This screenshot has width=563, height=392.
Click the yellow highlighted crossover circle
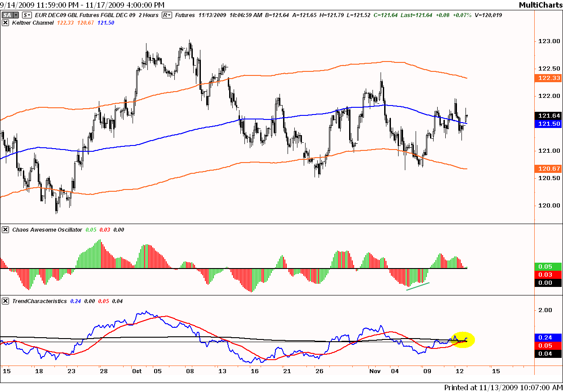coord(462,340)
